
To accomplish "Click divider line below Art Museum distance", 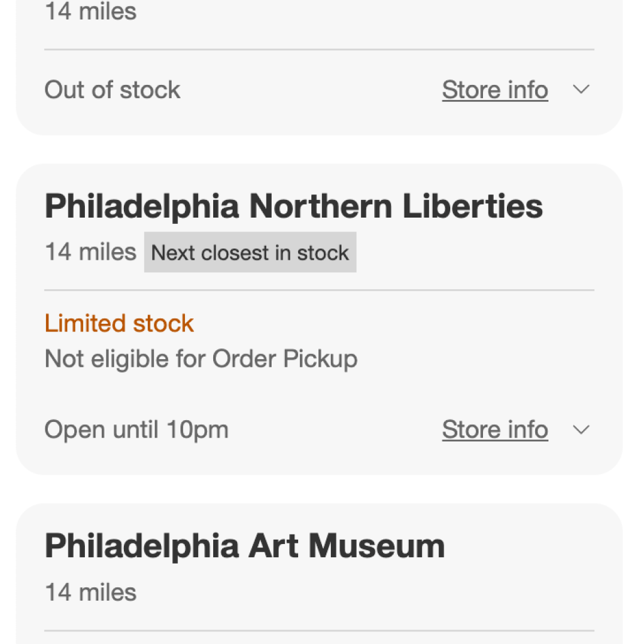I will 319,631.
